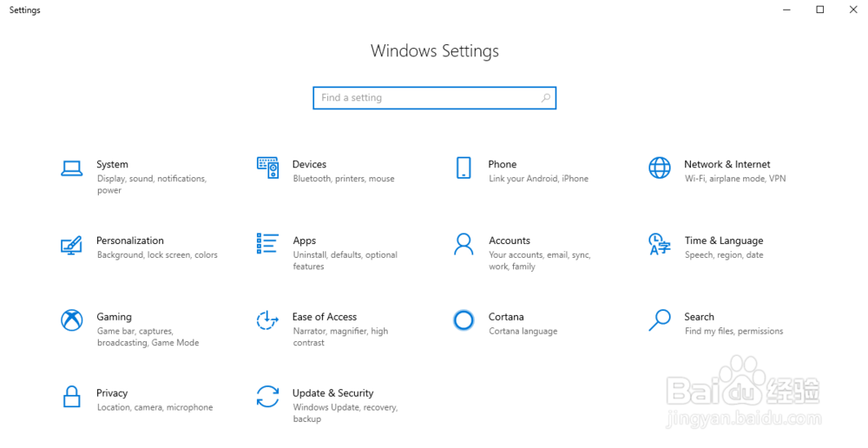The width and height of the screenshot is (868, 448).
Task: Click 'Cortana language' description
Action: pos(523,331)
